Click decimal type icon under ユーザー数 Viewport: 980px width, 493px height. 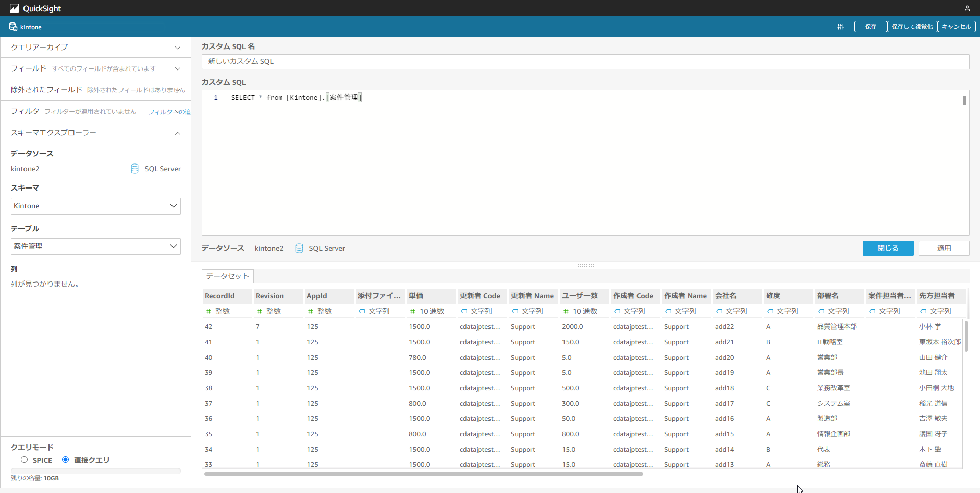point(566,311)
